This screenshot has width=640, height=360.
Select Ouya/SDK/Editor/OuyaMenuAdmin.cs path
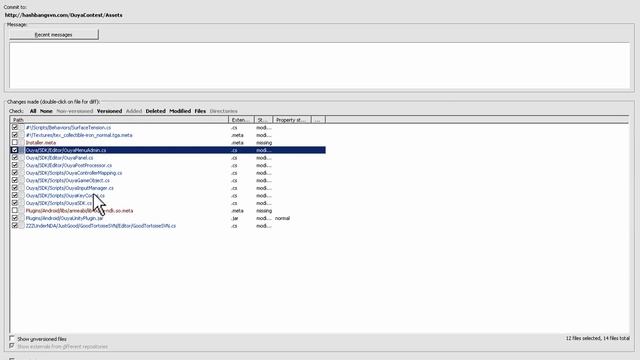coord(66,150)
